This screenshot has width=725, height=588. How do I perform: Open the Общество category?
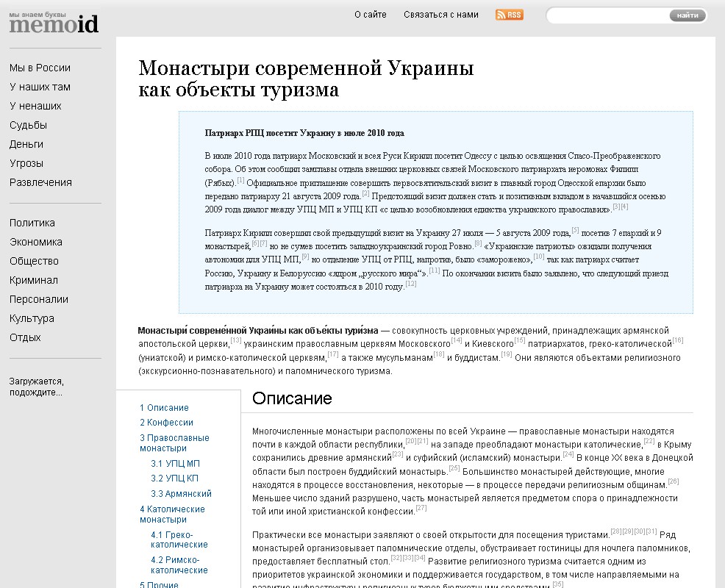[x=34, y=261]
